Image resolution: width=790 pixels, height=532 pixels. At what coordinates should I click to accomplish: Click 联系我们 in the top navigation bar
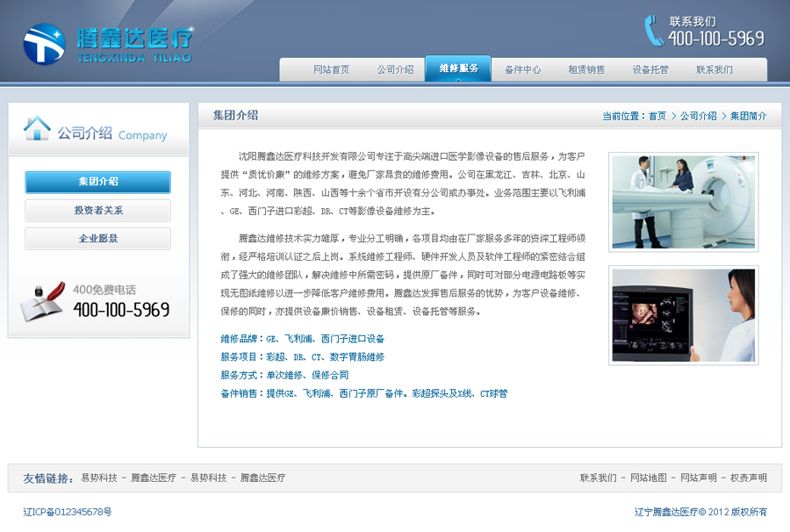pyautogui.click(x=715, y=69)
